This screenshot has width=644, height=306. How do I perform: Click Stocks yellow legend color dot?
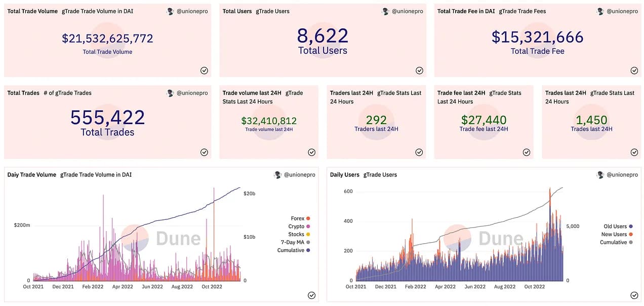click(308, 235)
